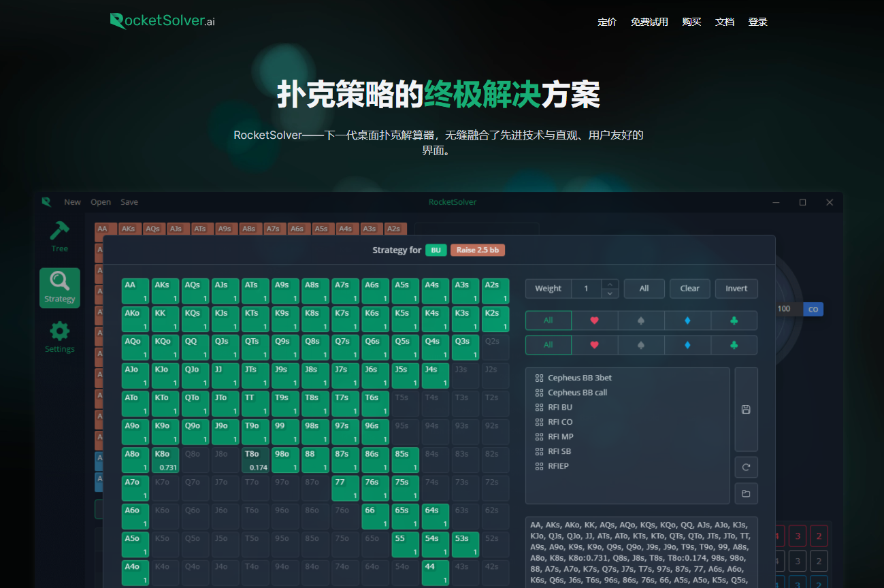Enable the unselected 72s hand cell
Viewport: 884px width, 588px height.
point(495,488)
